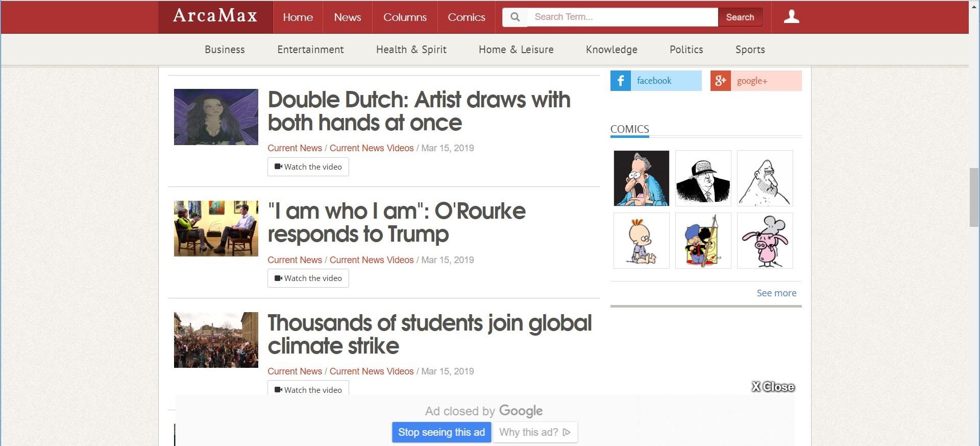Open the Home menu item
This screenshot has height=446, width=980.
298,17
